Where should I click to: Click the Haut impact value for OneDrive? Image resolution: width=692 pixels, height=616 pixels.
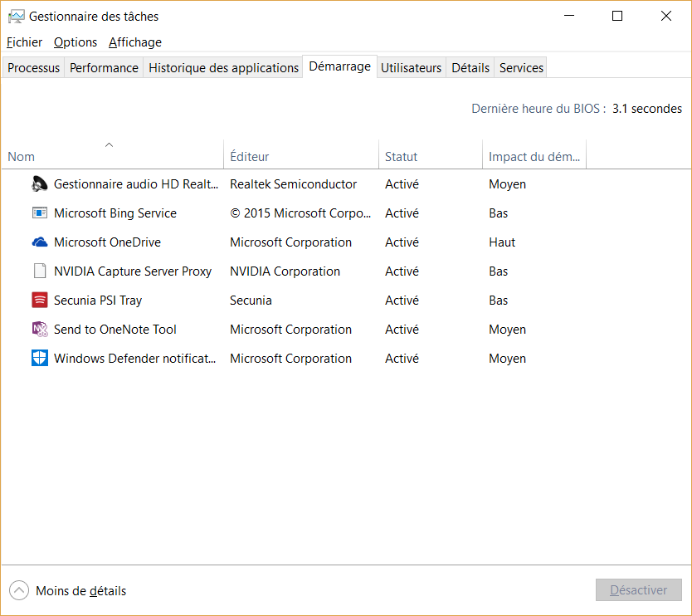point(502,242)
